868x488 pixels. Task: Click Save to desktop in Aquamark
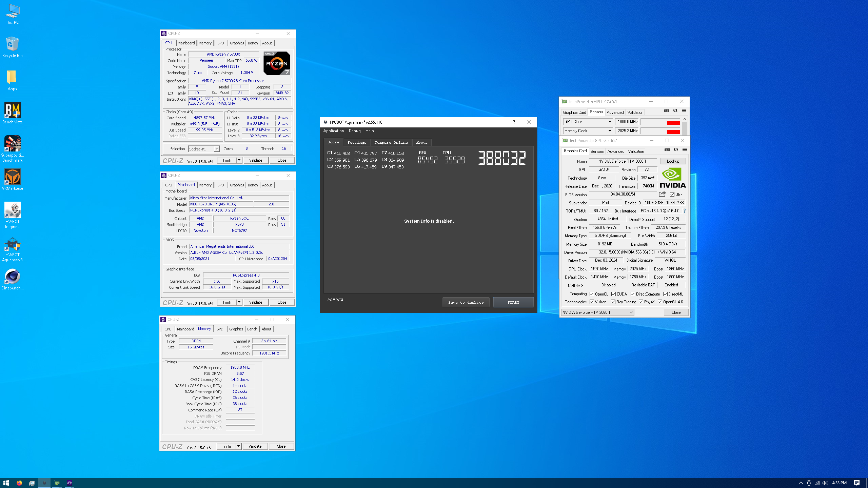click(x=466, y=302)
